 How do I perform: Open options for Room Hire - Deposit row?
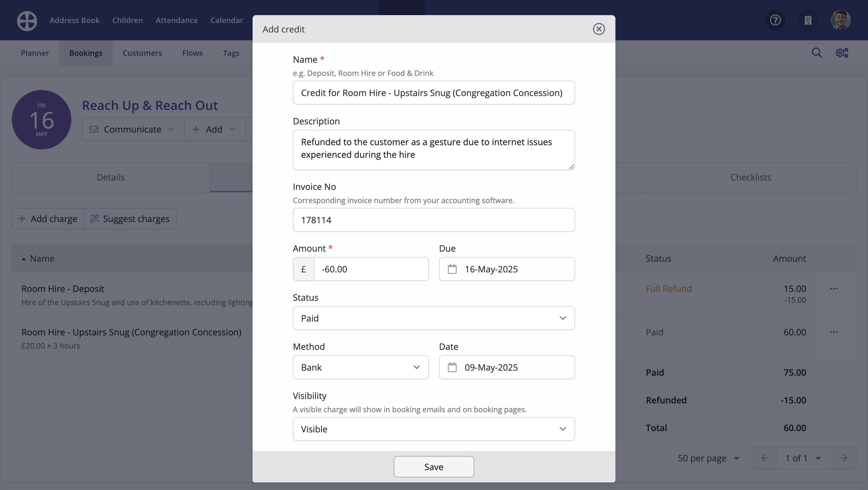click(834, 288)
